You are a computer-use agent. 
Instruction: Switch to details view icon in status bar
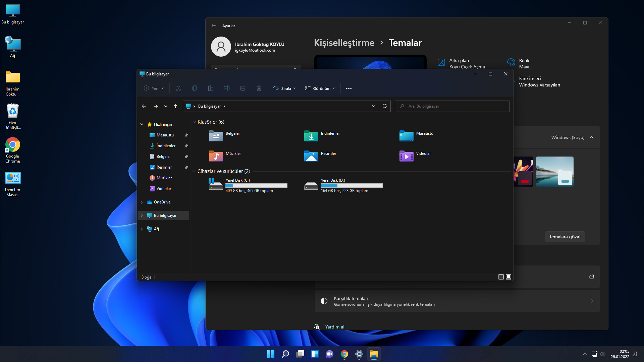501,277
